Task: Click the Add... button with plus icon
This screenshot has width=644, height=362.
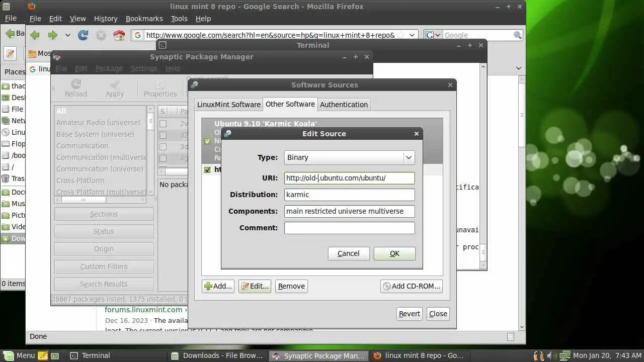Action: point(218,286)
